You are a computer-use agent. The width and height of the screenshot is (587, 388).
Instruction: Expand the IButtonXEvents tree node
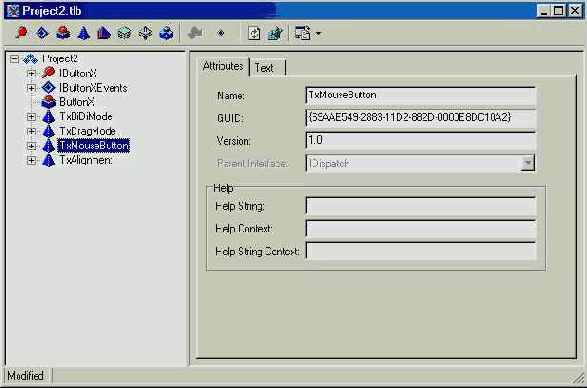click(31, 88)
